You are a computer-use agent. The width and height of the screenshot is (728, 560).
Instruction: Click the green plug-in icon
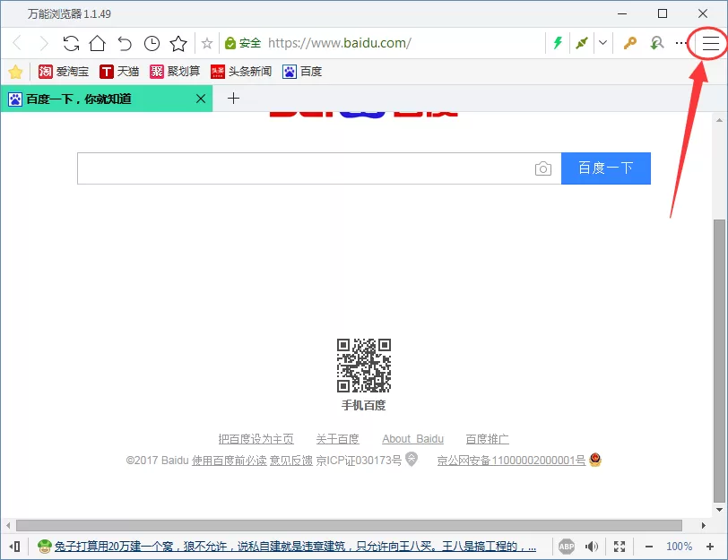click(x=581, y=43)
